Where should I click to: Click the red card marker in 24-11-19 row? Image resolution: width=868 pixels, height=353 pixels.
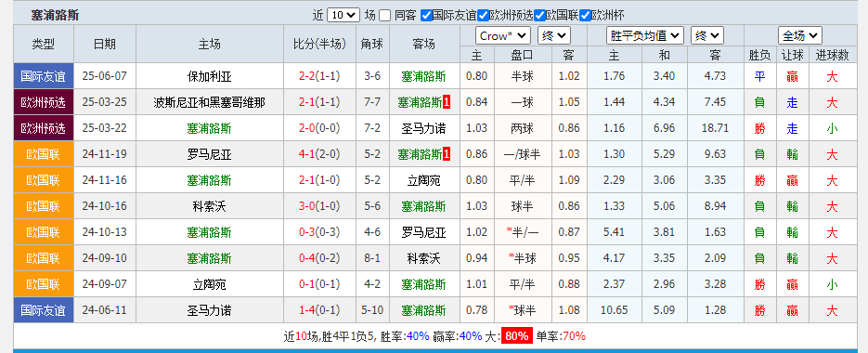pyautogui.click(x=447, y=154)
